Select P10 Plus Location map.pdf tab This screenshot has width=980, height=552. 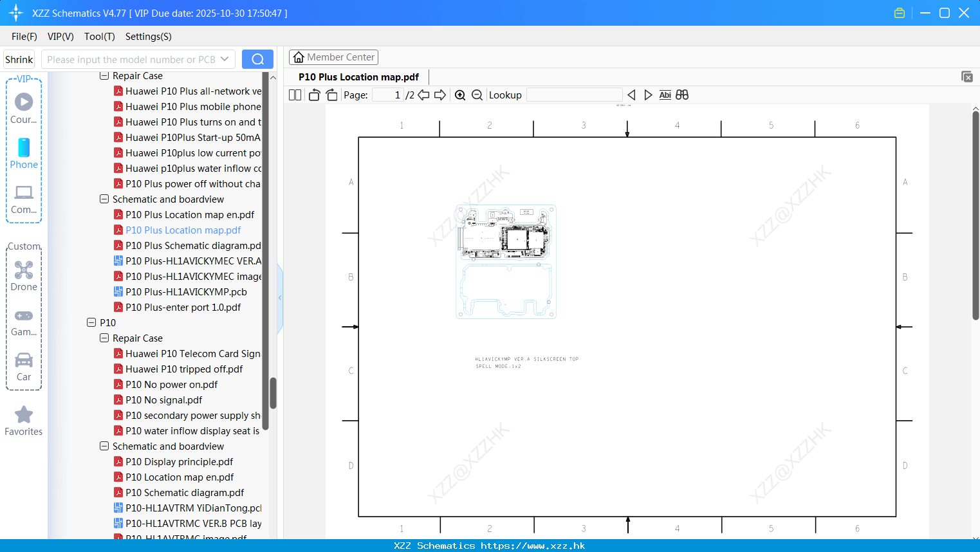pos(358,77)
